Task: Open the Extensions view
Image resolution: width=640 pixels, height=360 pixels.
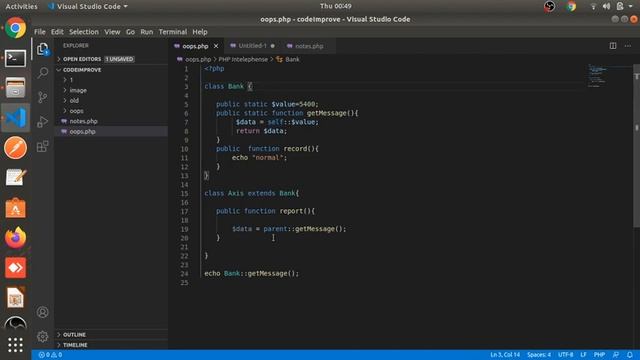Action: pos(42,146)
